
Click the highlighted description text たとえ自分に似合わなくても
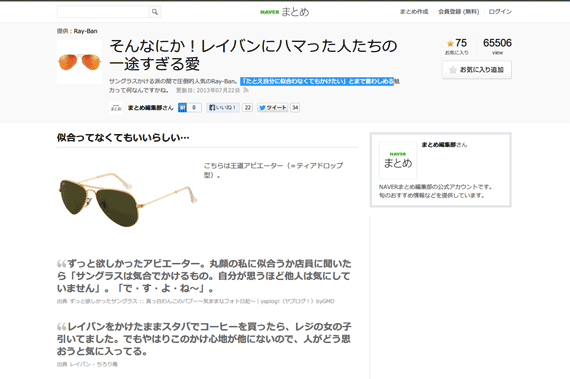[x=317, y=81]
